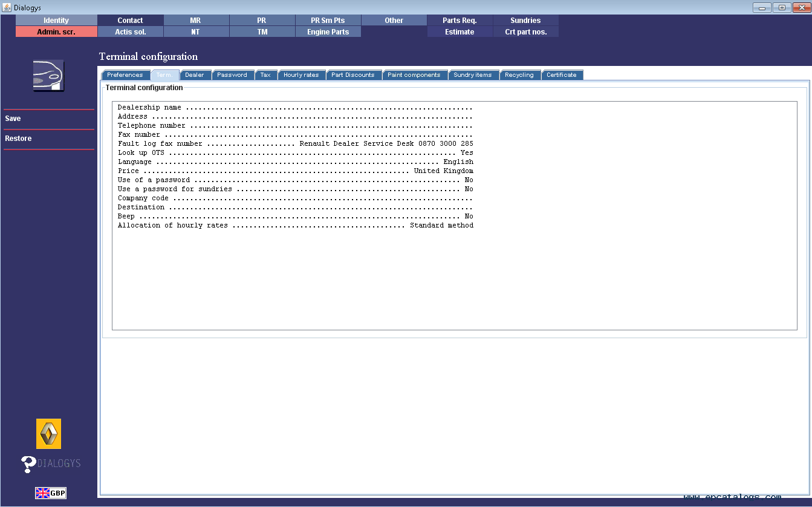
Task: Select the TM menu item
Action: coord(262,32)
